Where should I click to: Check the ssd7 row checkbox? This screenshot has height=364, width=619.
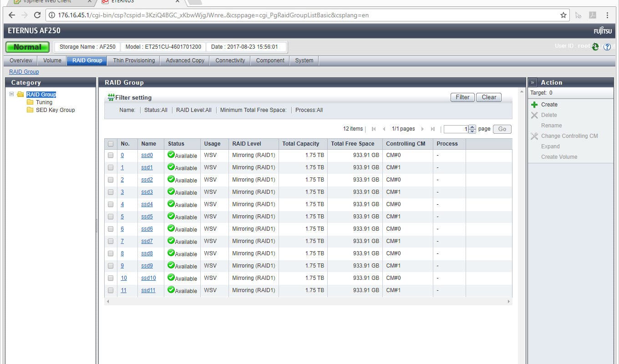click(x=111, y=241)
